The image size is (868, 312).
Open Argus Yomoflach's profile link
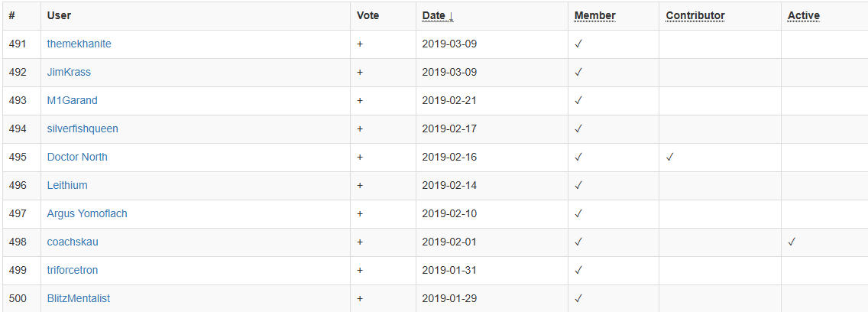(87, 213)
